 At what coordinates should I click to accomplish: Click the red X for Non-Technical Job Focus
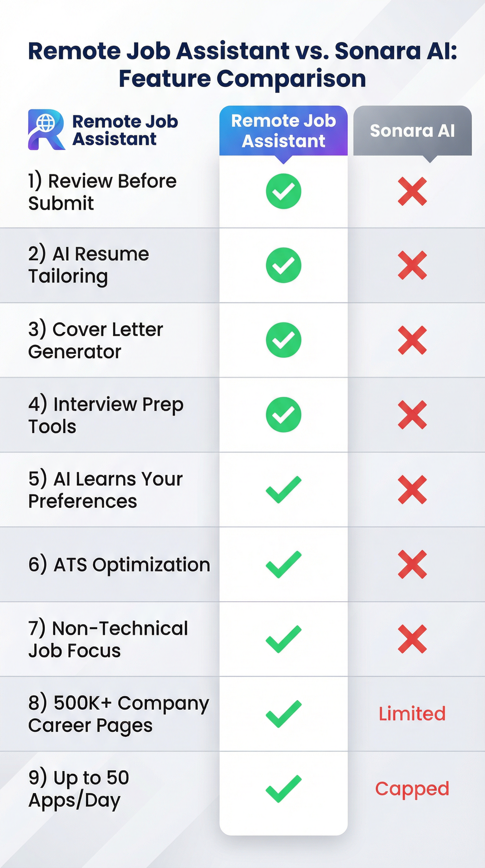(x=412, y=639)
